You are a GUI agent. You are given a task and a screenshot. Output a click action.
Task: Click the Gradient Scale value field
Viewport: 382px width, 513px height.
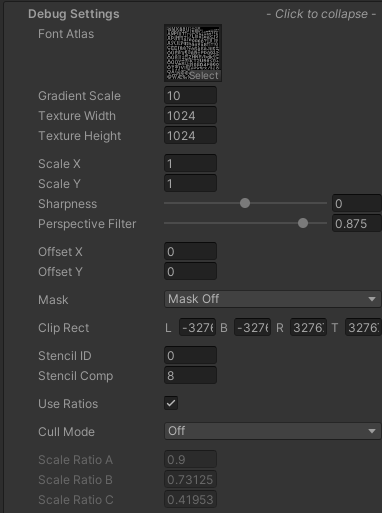190,96
